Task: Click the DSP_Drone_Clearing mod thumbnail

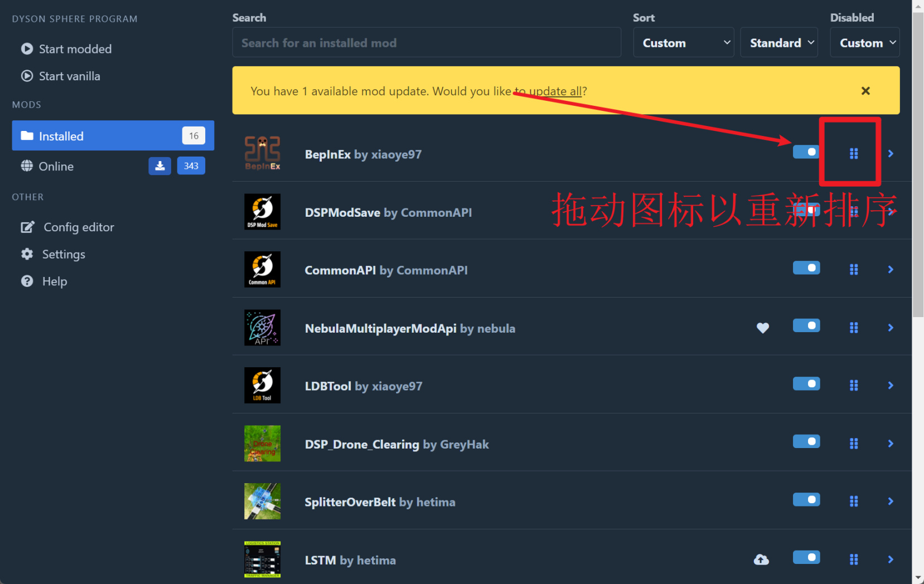Action: (262, 444)
